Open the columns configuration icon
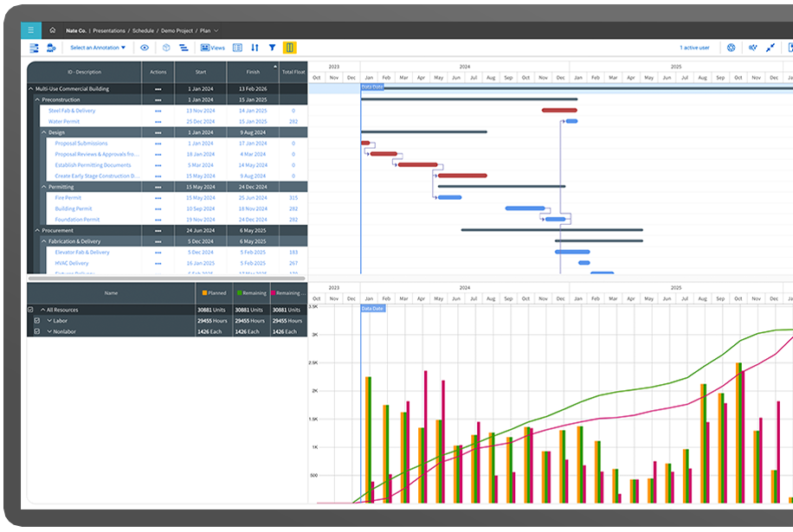Image resolution: width=793 pixels, height=532 pixels. [x=237, y=48]
